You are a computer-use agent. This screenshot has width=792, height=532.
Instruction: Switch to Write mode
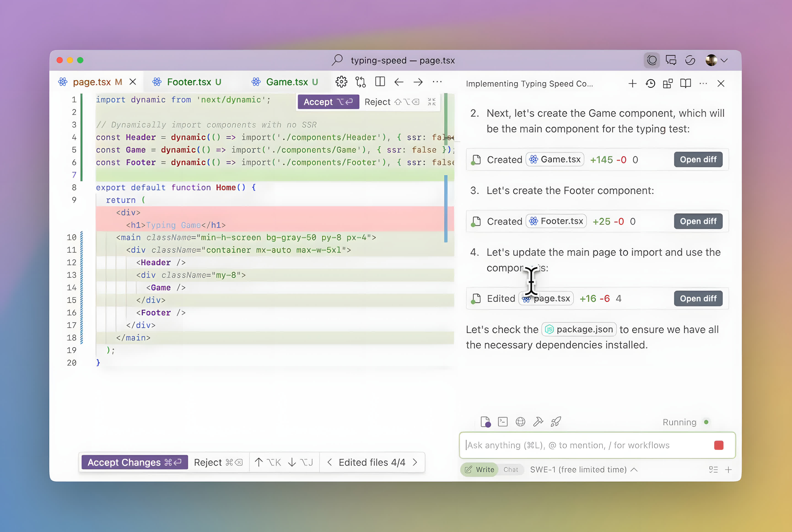tap(480, 470)
